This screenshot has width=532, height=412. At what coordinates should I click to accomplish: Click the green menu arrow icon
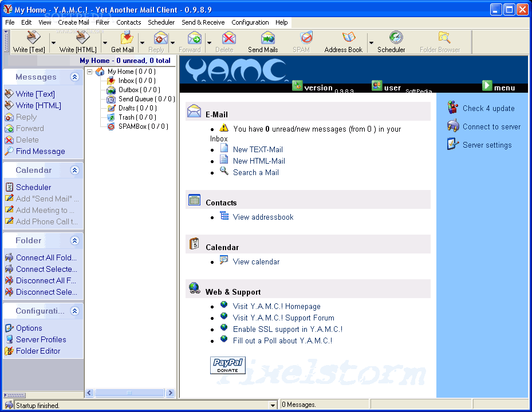(x=487, y=85)
